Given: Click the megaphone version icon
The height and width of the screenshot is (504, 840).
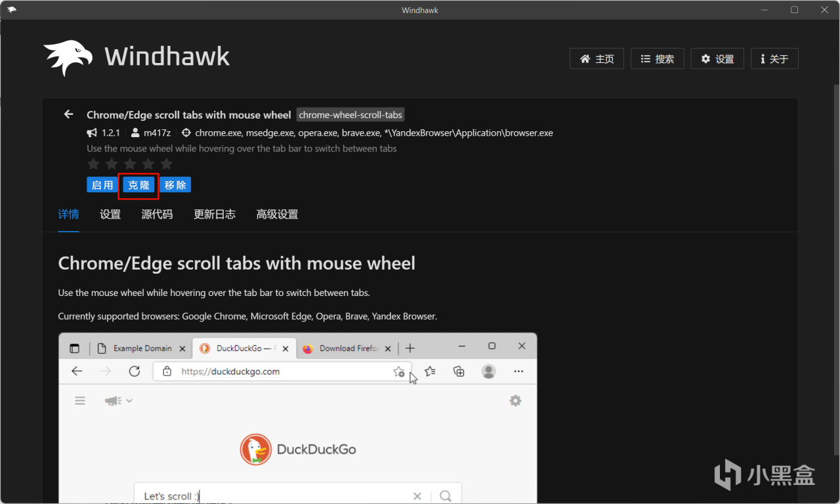Looking at the screenshot, I should coord(92,133).
